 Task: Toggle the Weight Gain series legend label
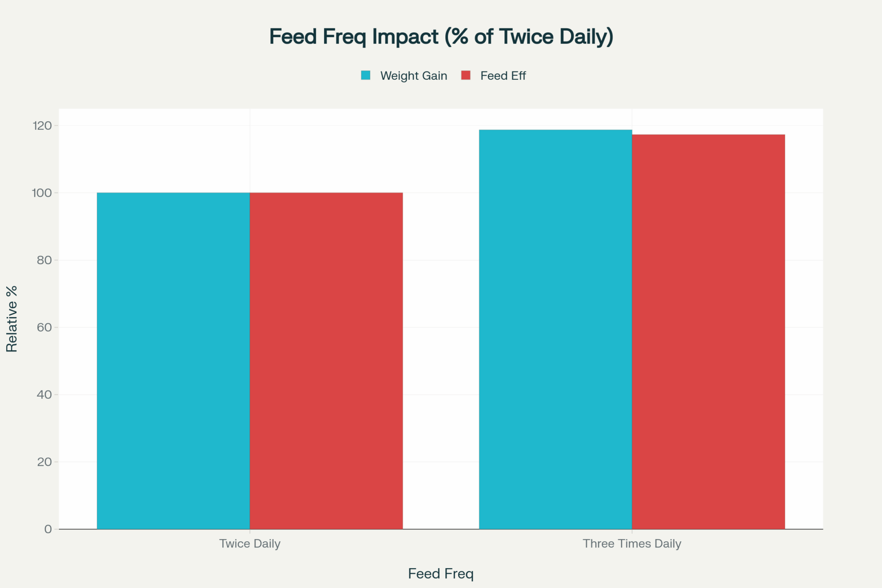414,76
